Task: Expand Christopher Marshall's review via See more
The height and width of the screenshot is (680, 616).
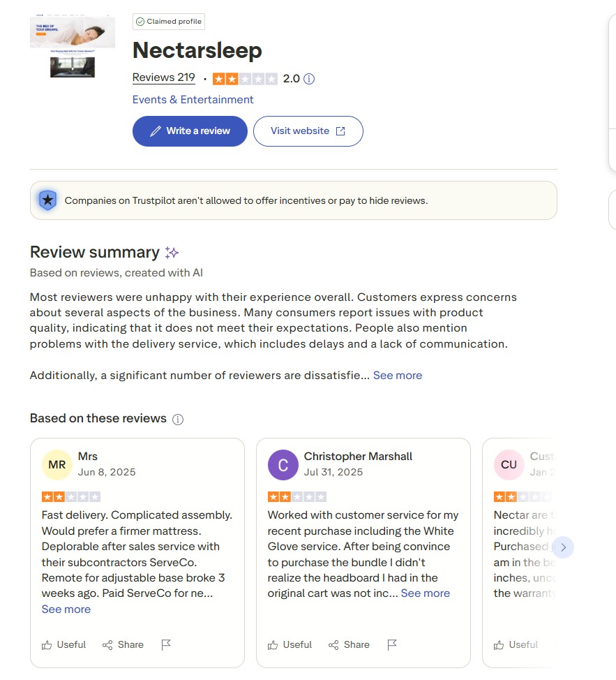Action: coord(426,593)
